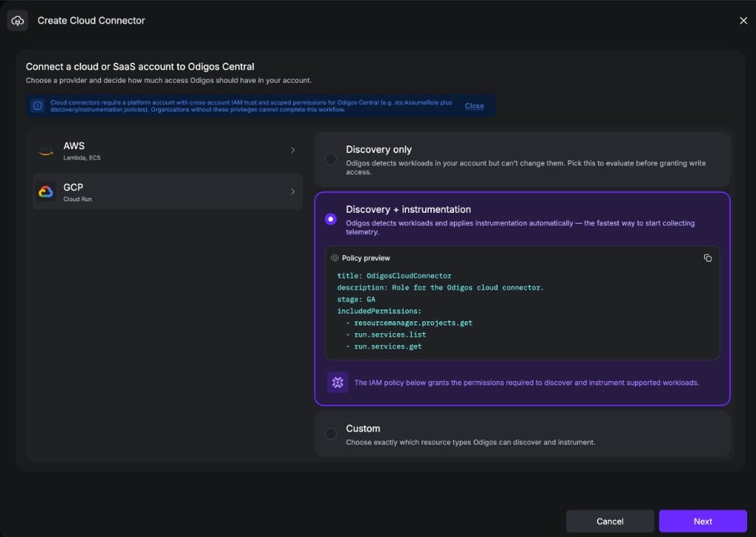756x537 pixels.
Task: Click the 'includedPermissions:' line
Action: click(x=379, y=311)
